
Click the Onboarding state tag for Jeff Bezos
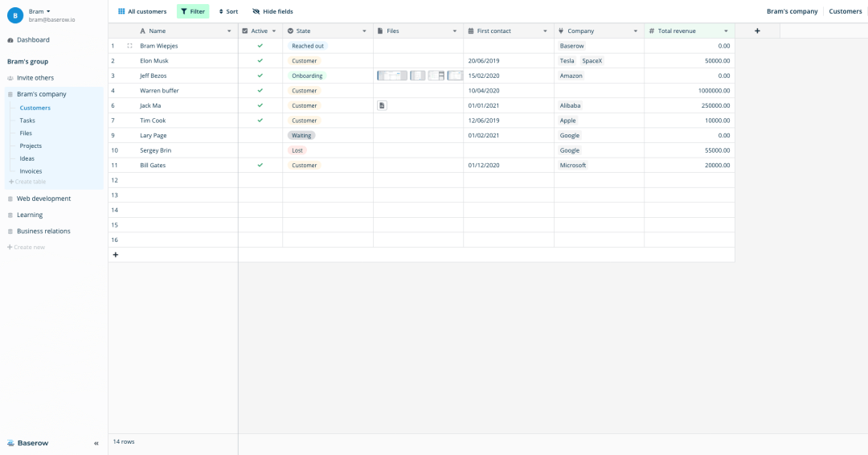point(307,76)
